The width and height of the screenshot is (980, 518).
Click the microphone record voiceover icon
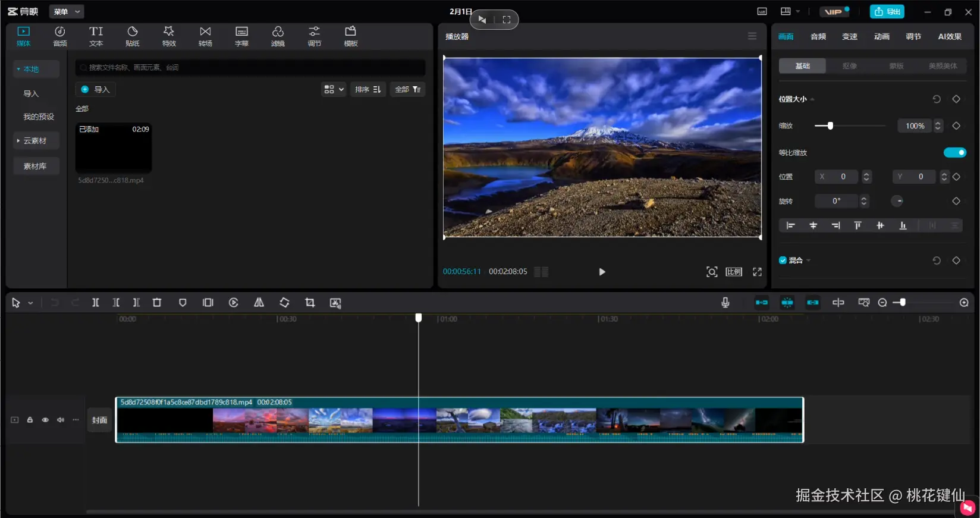click(725, 303)
